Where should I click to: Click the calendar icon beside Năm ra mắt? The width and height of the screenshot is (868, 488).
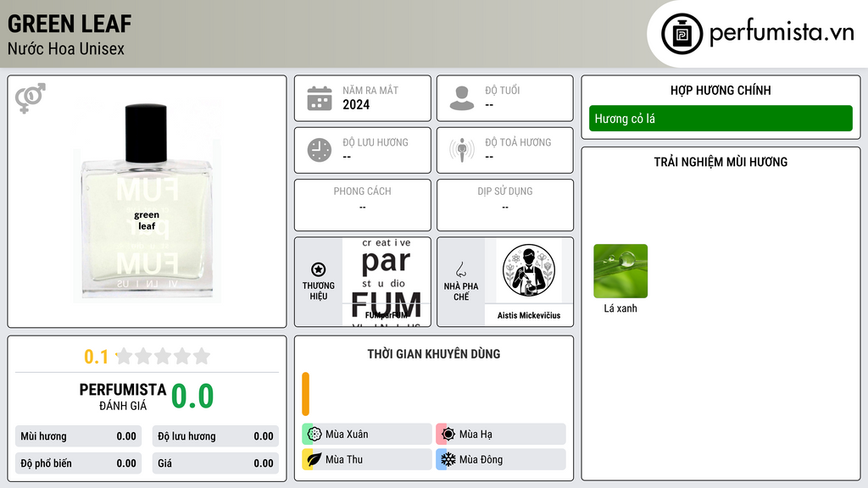tap(320, 98)
